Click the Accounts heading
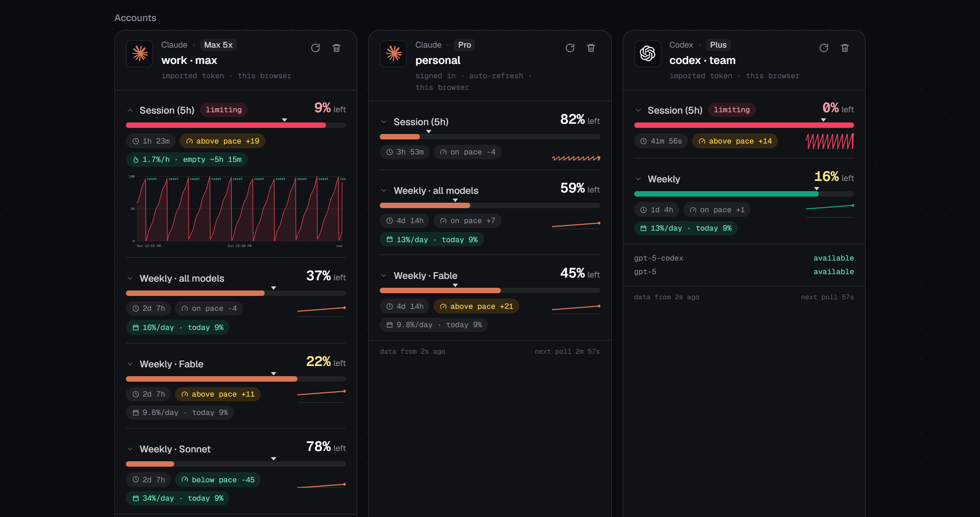Image resolution: width=980 pixels, height=517 pixels. coord(135,18)
